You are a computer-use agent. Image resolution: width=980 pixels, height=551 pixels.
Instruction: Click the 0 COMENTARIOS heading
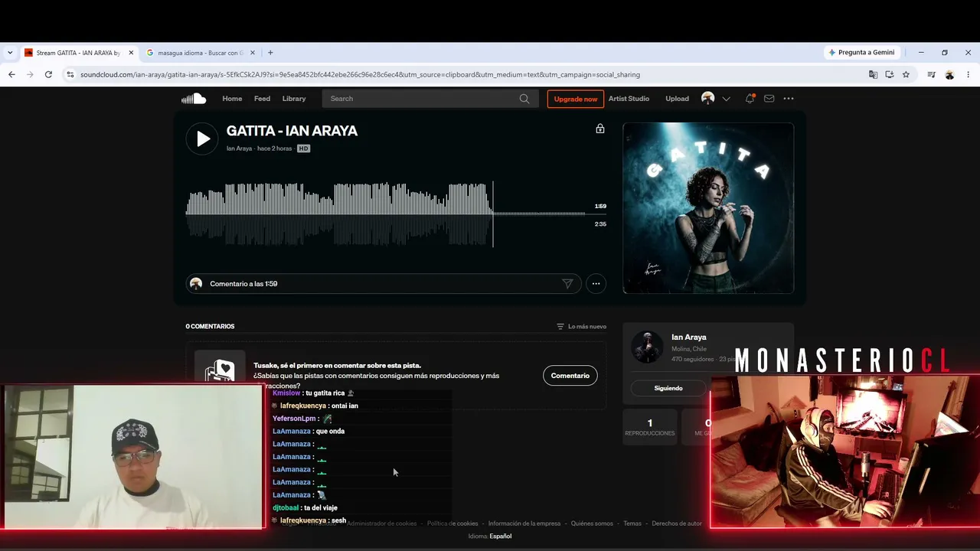(210, 327)
